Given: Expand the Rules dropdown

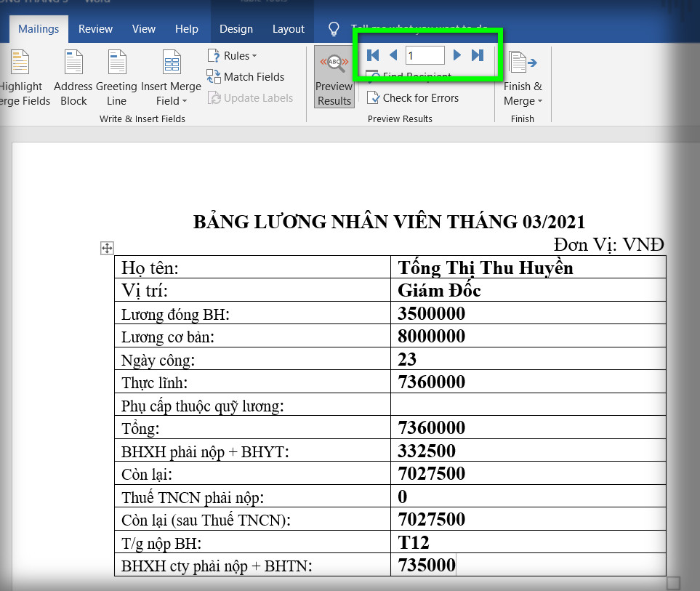Looking at the screenshot, I should tap(232, 56).
